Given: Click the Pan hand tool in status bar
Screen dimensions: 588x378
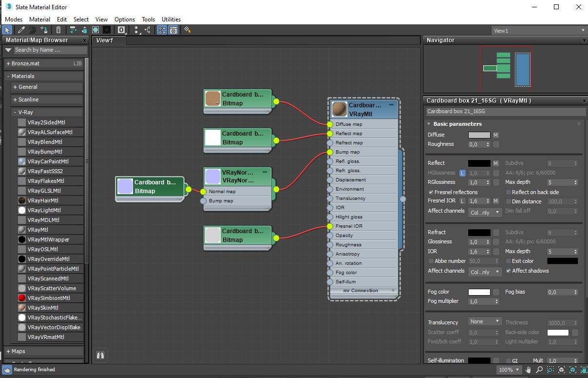Looking at the screenshot, I should pos(529,370).
